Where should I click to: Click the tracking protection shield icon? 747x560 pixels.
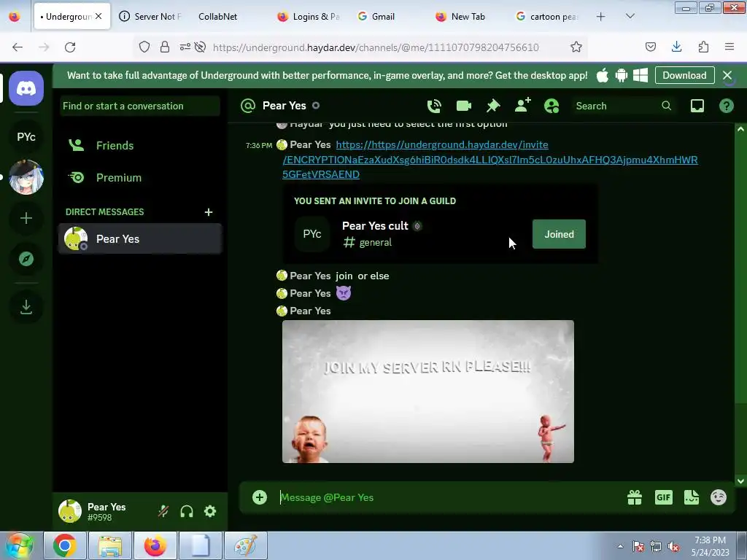pos(144,47)
